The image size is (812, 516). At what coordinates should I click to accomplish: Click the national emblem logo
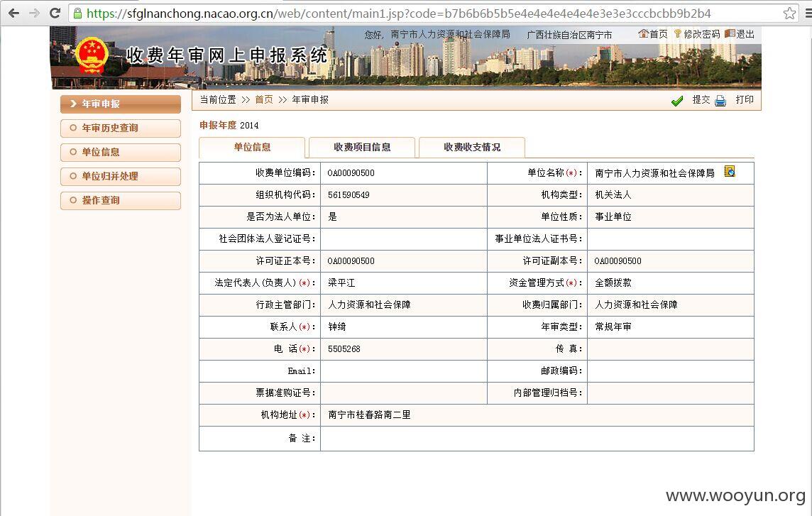[x=92, y=55]
